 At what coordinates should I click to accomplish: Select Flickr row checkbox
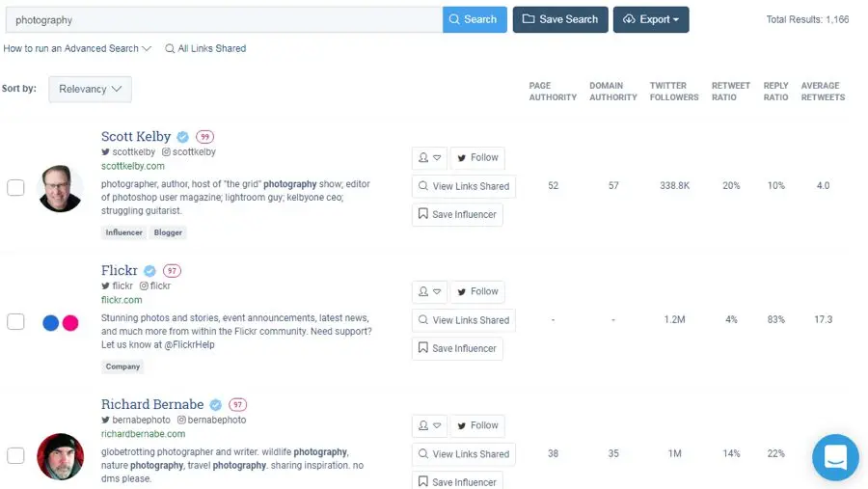[x=15, y=322]
